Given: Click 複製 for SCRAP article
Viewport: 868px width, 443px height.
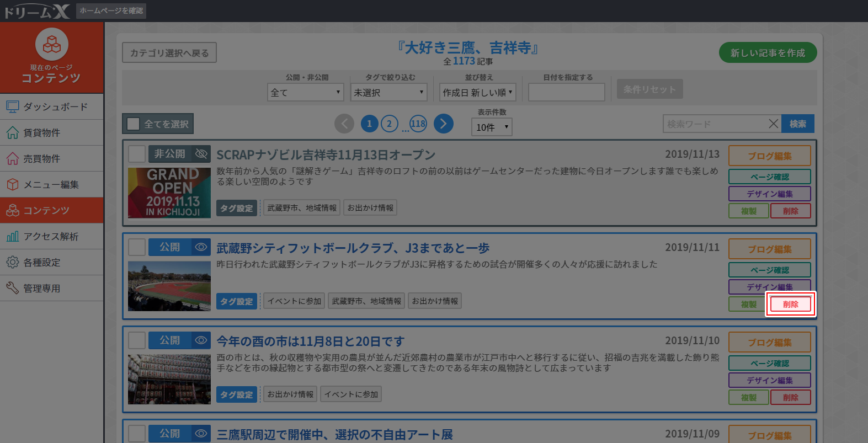Looking at the screenshot, I should [x=749, y=211].
